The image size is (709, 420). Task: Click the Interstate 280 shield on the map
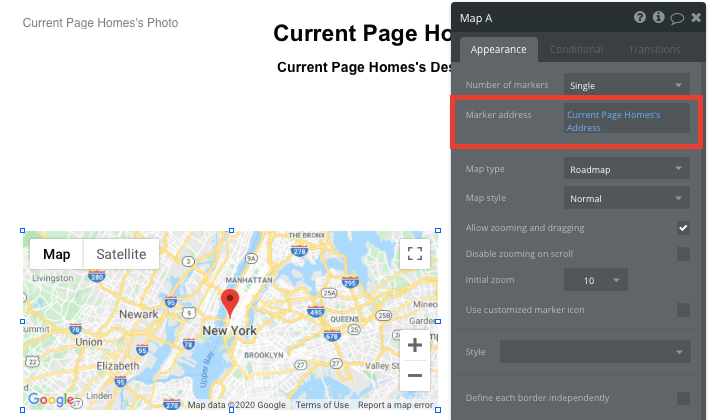coord(97,276)
